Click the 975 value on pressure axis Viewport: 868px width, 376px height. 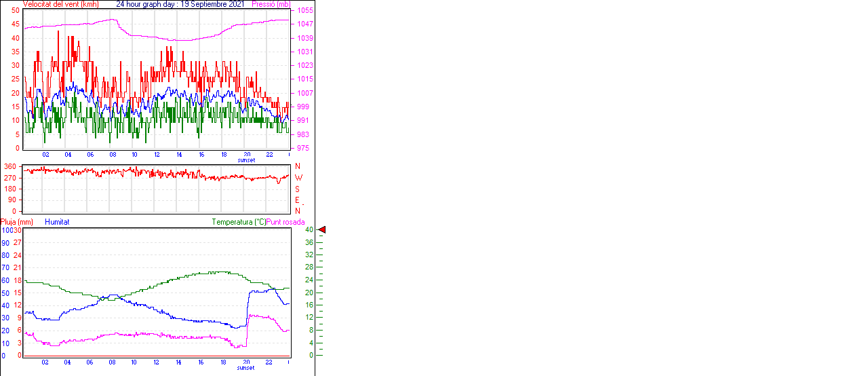pyautogui.click(x=303, y=148)
